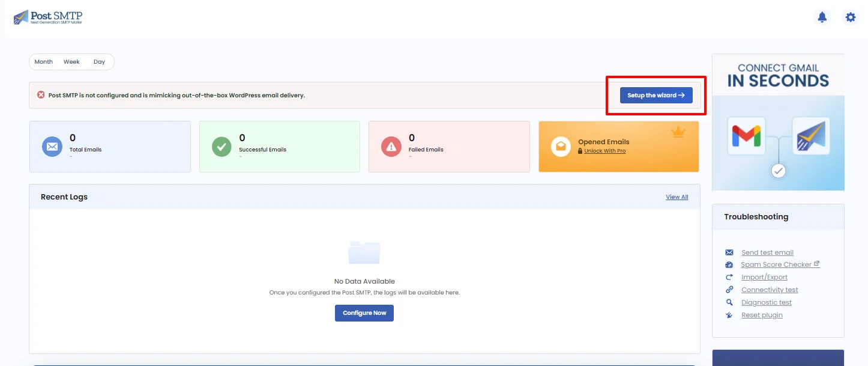
Task: Click the Pro crown icon
Action: pos(678,133)
